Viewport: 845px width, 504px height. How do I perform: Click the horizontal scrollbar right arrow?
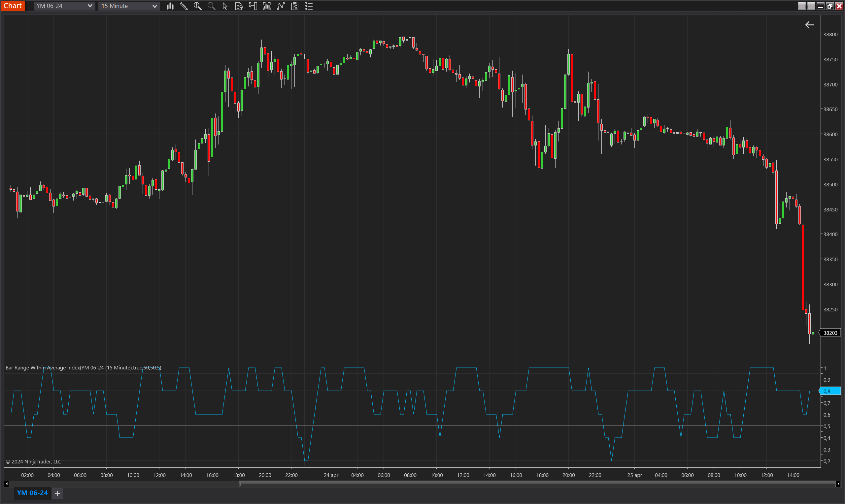[838, 484]
